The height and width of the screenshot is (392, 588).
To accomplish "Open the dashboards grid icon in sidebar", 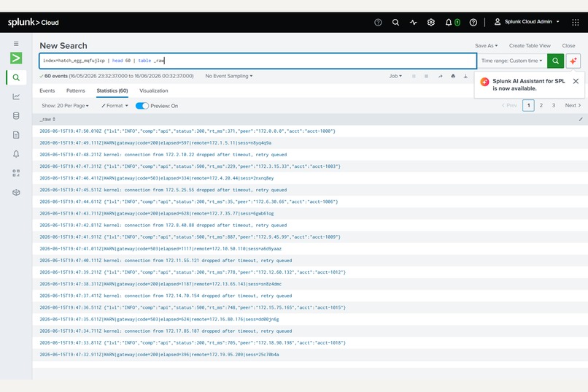I will click(x=16, y=173).
